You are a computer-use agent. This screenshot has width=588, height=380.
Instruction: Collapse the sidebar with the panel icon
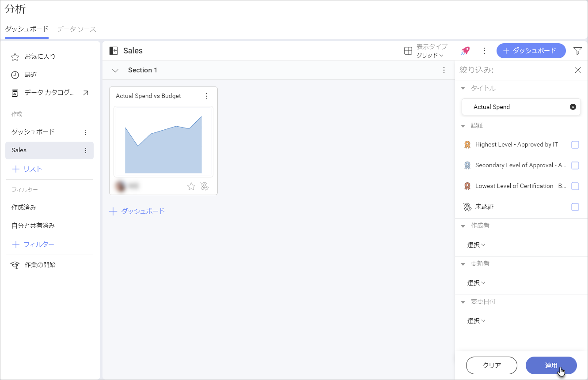tap(114, 51)
